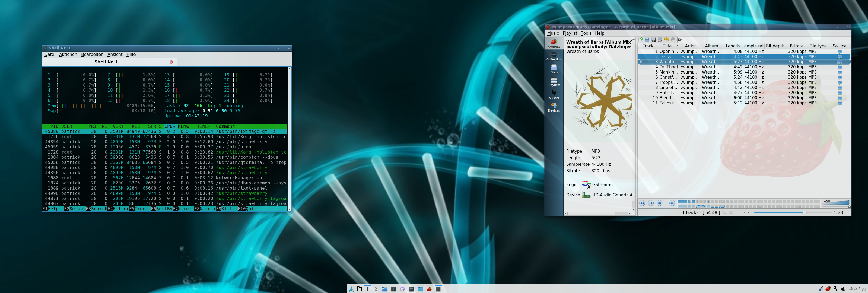Toggle the repeat mode button
The width and height of the screenshot is (868, 293).
(x=725, y=212)
